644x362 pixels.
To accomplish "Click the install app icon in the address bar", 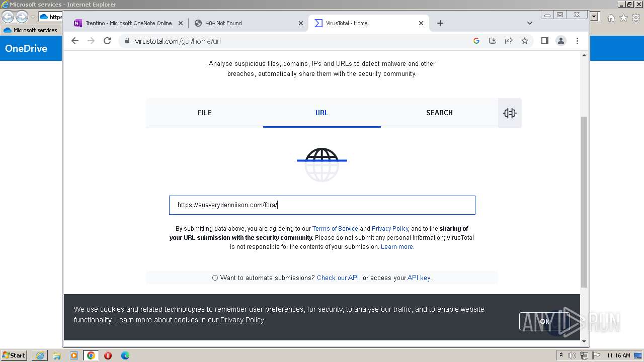I will coord(493,41).
